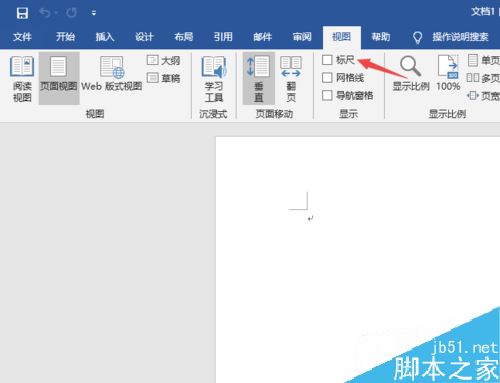Click the lightbulb Tell Me icon
500x383 pixels.
point(417,37)
